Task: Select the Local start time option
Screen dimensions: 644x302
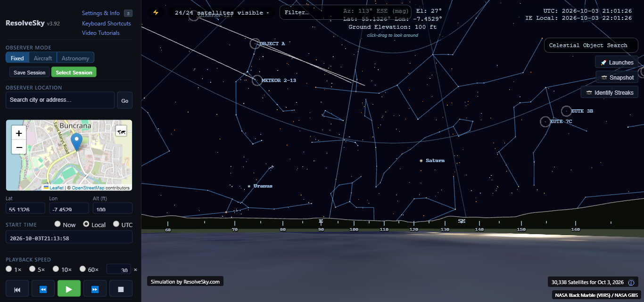Action: (86, 224)
